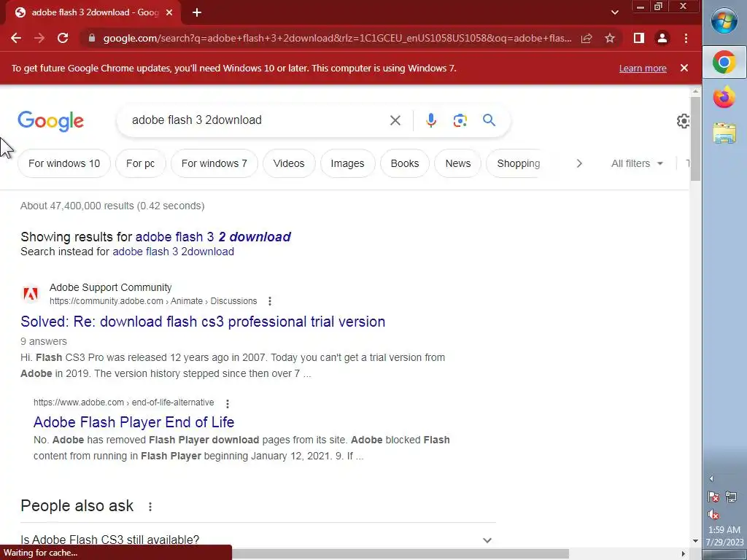Open more options for end-of-life result
The width and height of the screenshot is (747, 560).
[x=228, y=403]
